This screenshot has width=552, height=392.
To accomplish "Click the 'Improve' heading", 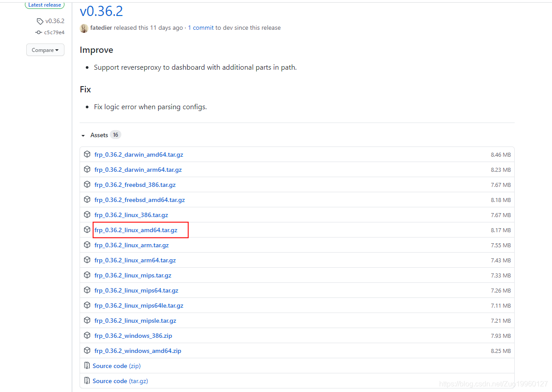I will tap(96, 50).
